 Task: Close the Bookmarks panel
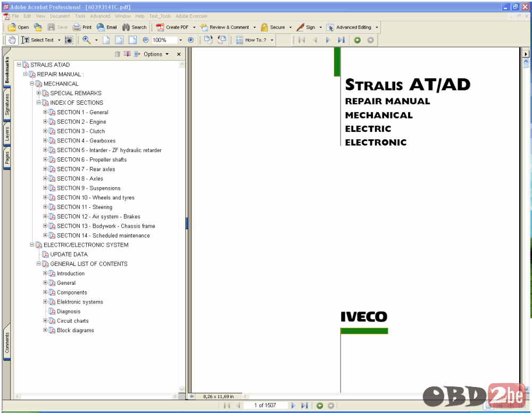tap(179, 54)
